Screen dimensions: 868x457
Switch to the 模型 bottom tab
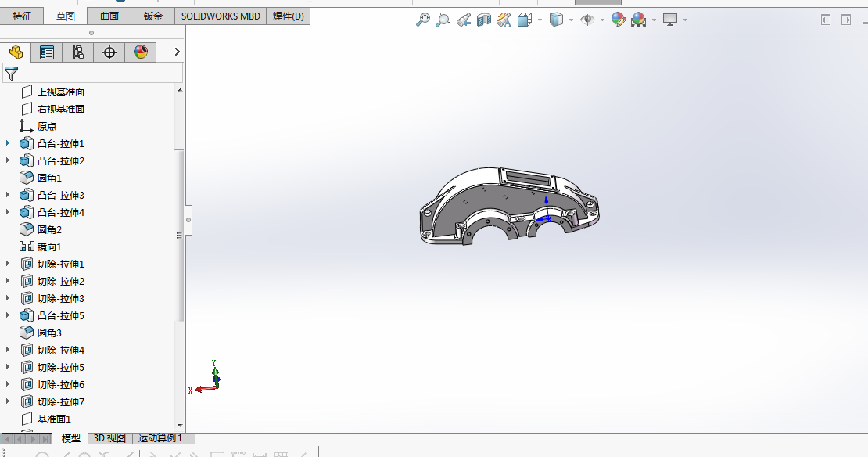click(x=71, y=438)
